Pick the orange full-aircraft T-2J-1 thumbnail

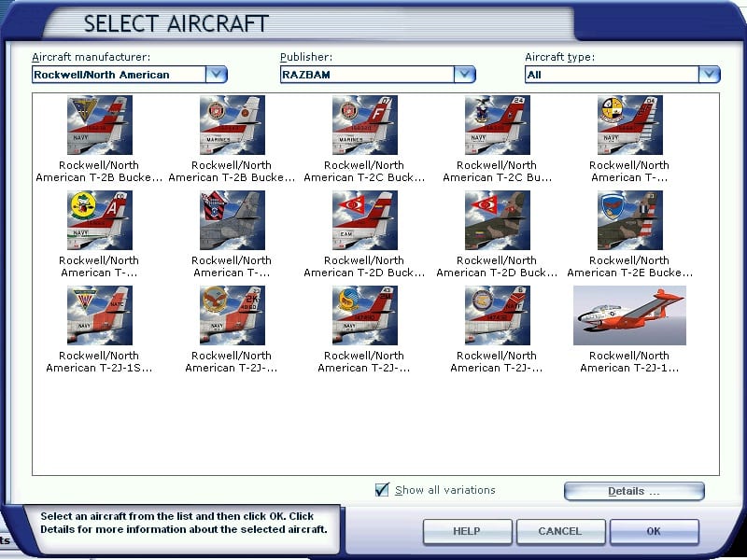click(629, 315)
